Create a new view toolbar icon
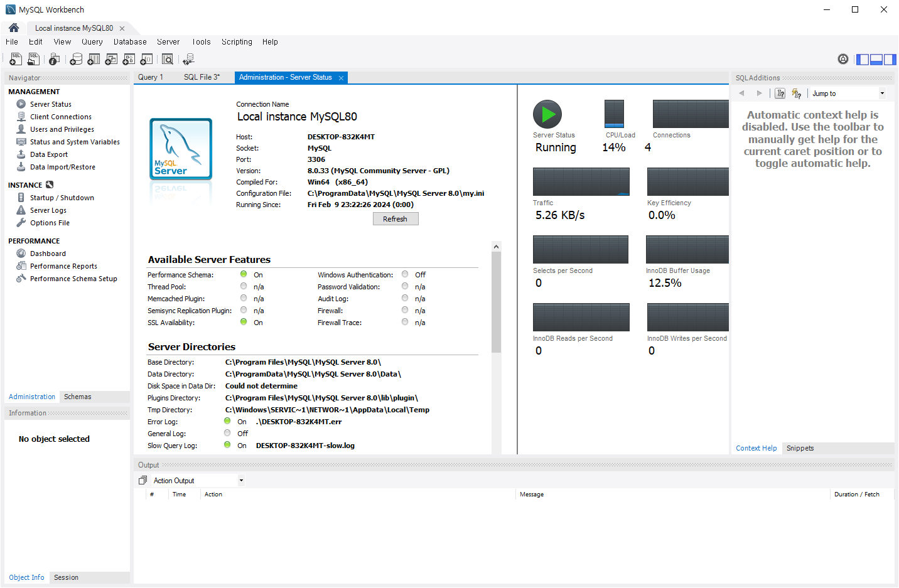This screenshot has width=899, height=588. (x=111, y=59)
